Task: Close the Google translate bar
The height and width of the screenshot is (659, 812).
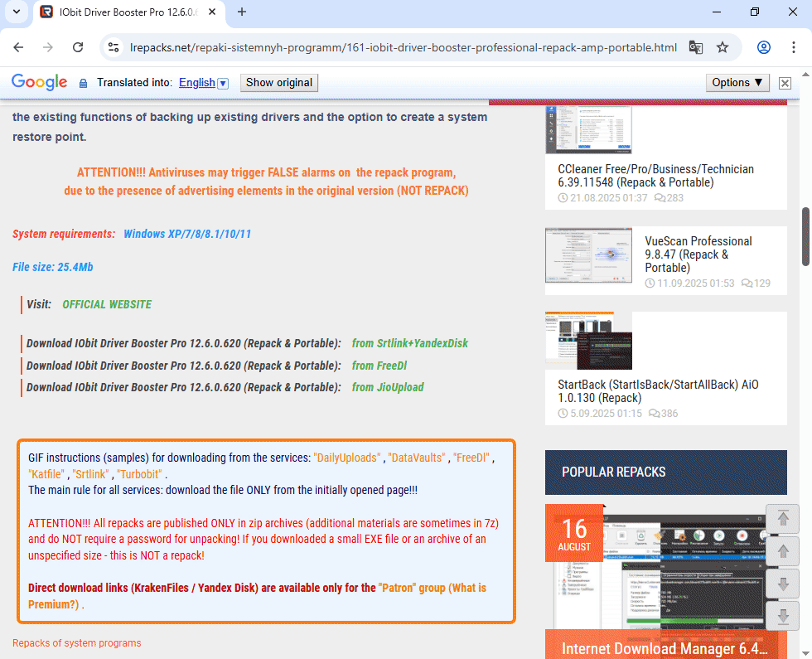Action: (x=785, y=83)
